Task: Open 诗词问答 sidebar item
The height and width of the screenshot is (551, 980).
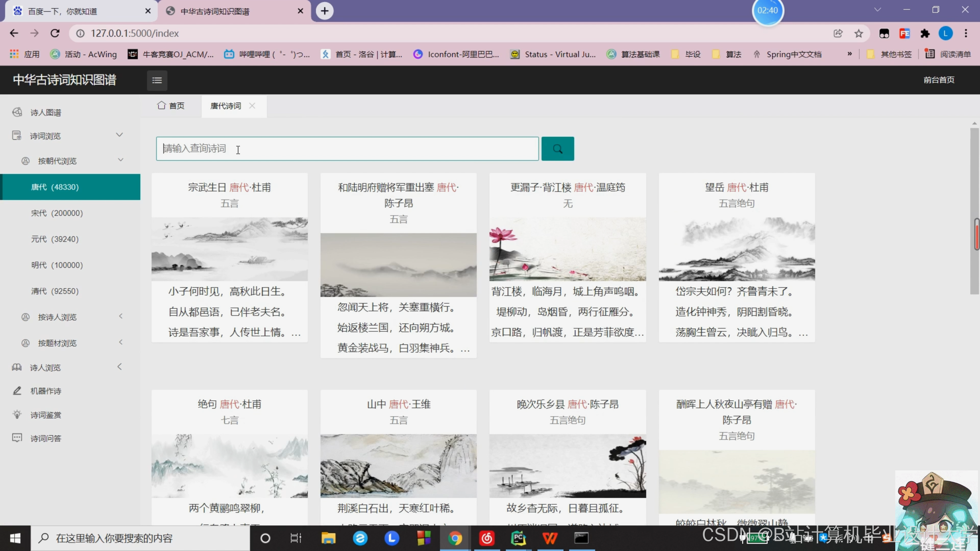Action: (x=46, y=439)
